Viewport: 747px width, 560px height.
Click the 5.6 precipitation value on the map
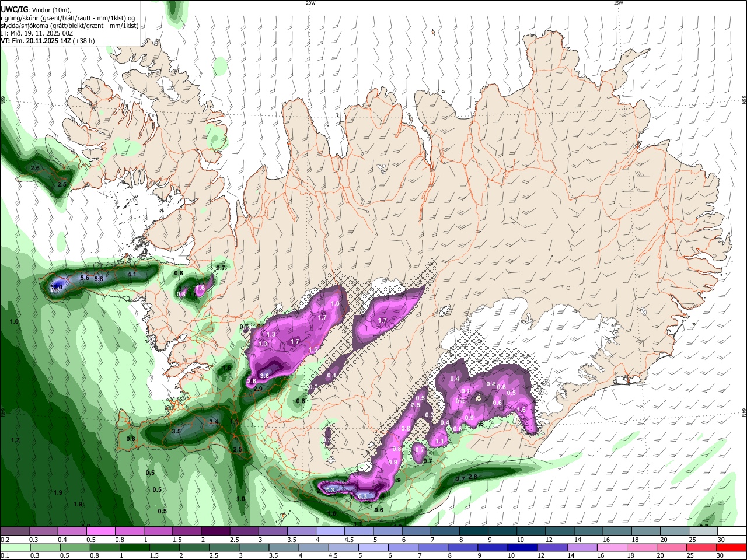[85, 278]
